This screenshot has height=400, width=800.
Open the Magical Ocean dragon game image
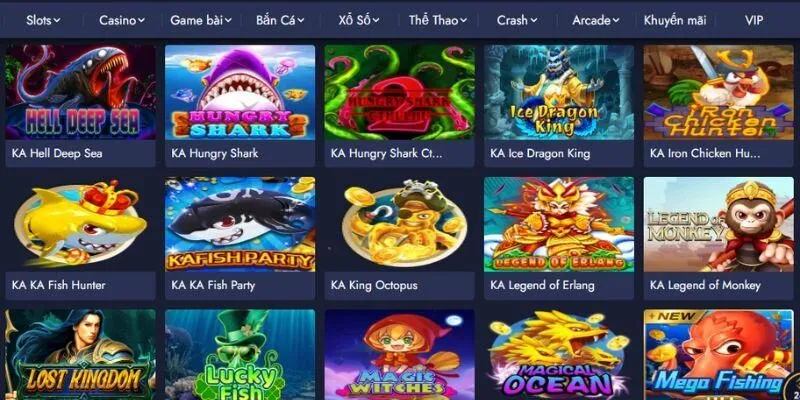[559, 355]
